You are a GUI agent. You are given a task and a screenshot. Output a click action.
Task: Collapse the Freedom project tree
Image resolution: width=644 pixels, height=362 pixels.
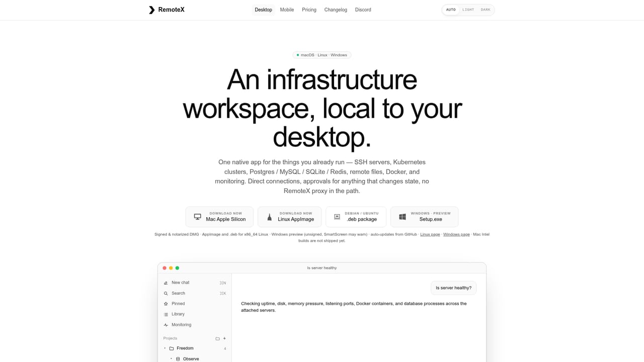tap(165, 348)
